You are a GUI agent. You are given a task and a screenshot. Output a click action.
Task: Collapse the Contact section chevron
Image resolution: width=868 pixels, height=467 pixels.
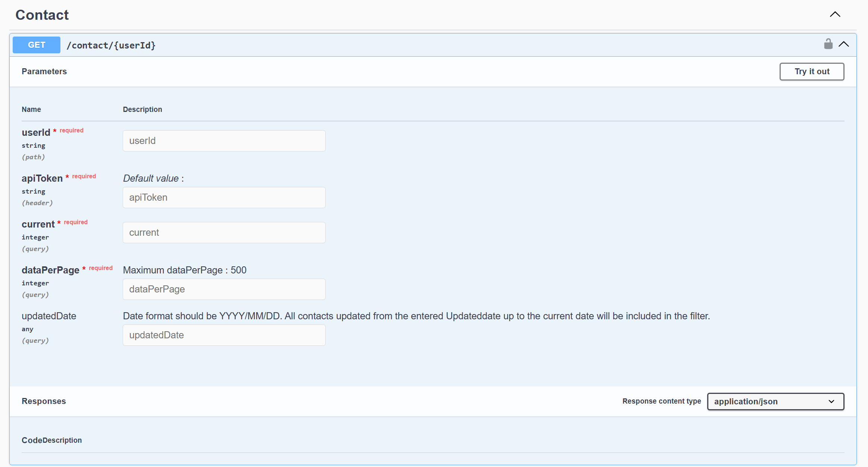[835, 15]
